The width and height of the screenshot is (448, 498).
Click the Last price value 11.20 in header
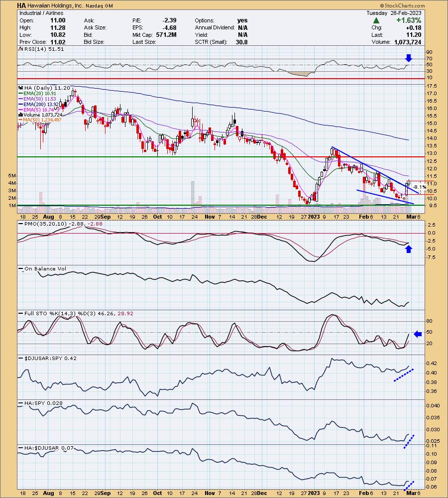pos(414,35)
